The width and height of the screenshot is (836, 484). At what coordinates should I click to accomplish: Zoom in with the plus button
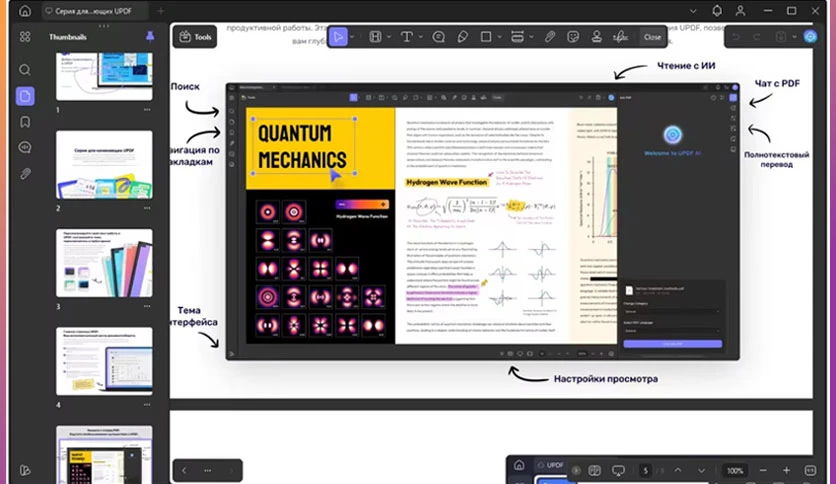(x=786, y=471)
